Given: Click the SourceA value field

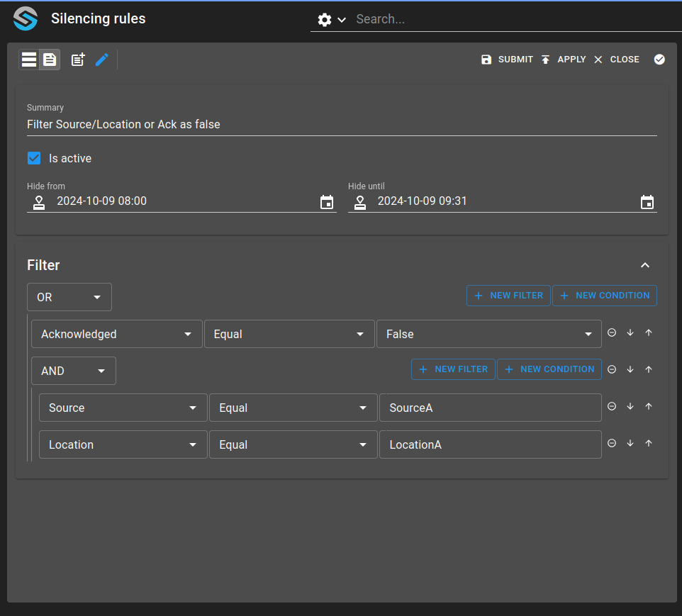Looking at the screenshot, I should (491, 408).
